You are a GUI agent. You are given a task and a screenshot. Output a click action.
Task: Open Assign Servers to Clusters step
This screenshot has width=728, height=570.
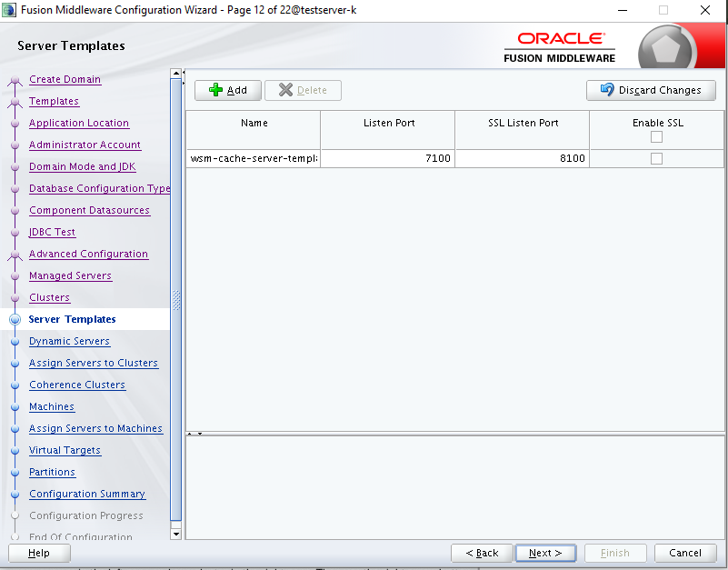tap(94, 364)
